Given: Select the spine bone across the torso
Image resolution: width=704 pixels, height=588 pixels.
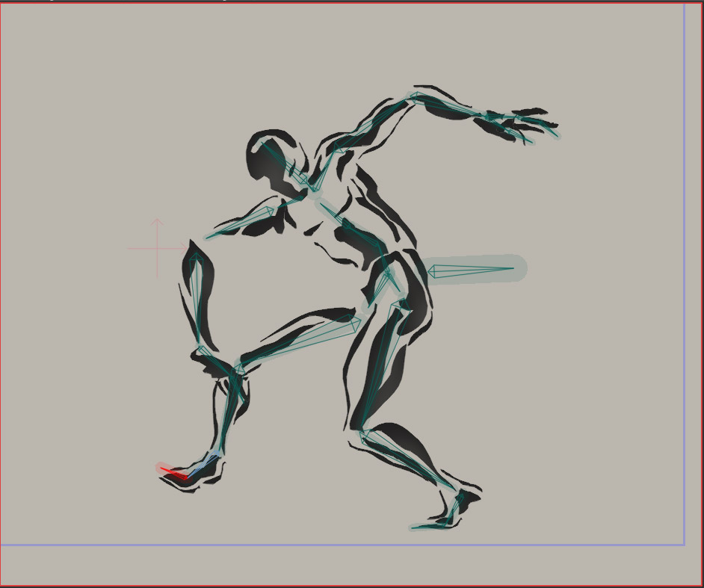Looking at the screenshot, I should tap(351, 228).
